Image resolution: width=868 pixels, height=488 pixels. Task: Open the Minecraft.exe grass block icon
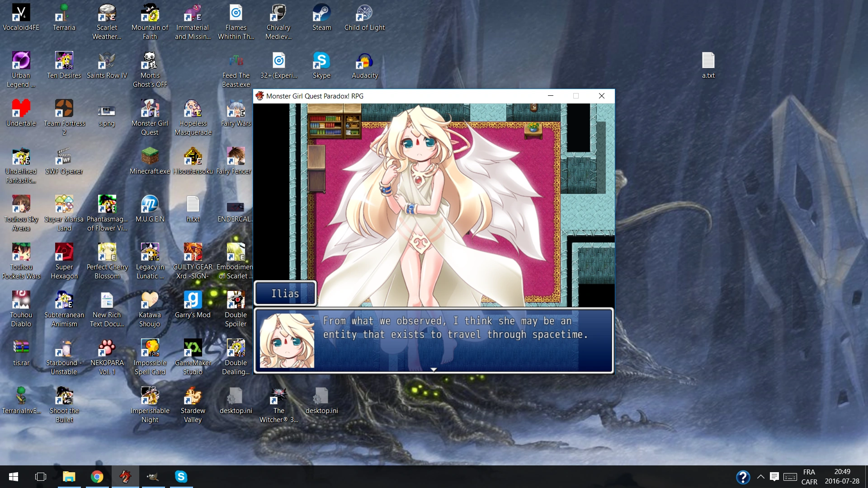pos(150,156)
